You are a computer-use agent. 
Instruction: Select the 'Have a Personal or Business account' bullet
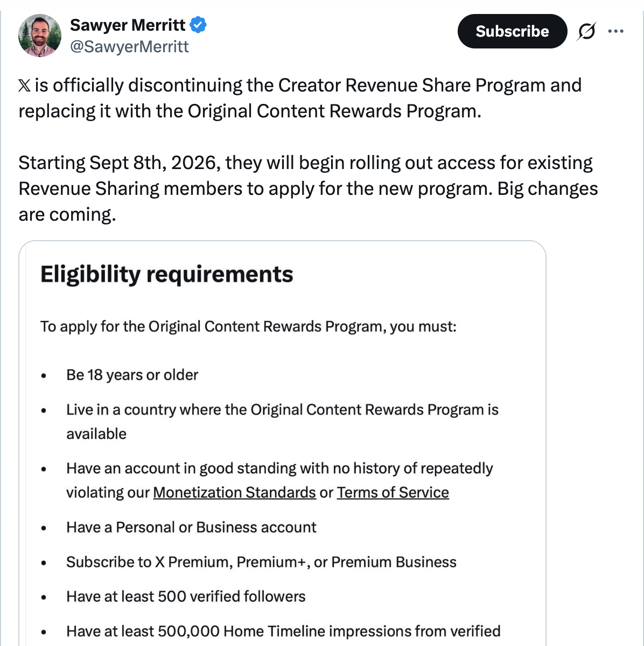191,528
